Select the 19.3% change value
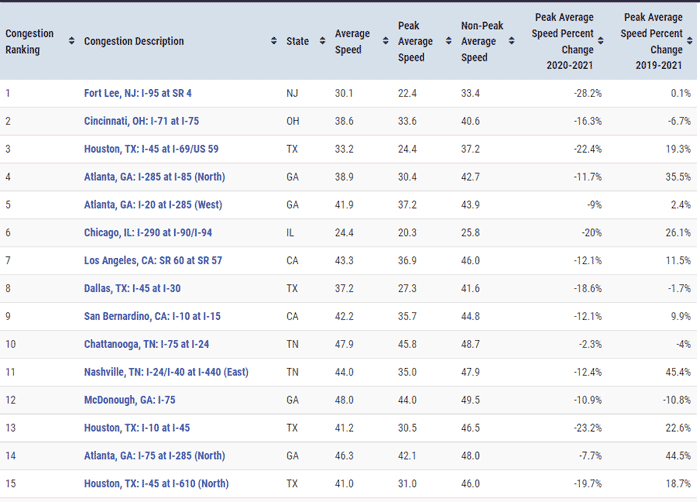The image size is (700, 502). pos(679,149)
